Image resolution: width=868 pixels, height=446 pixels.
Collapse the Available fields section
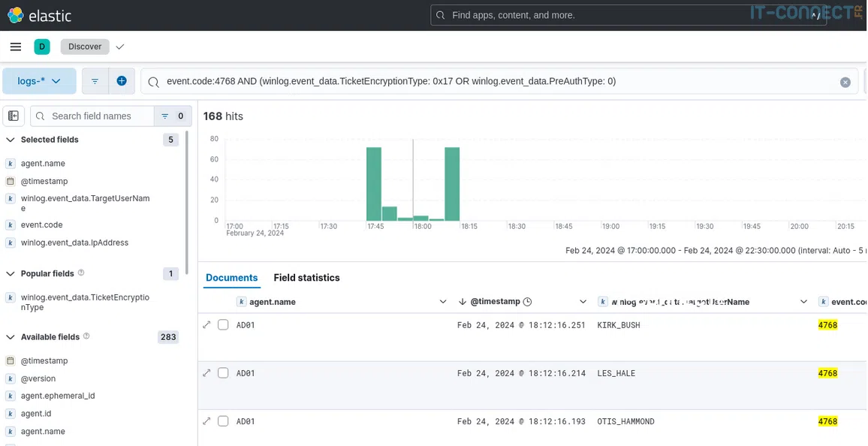[11, 337]
